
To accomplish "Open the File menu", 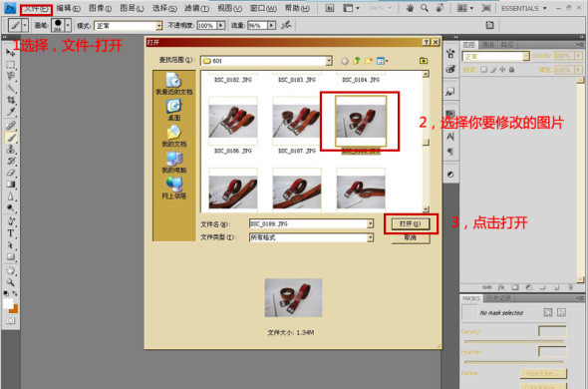I will point(36,8).
